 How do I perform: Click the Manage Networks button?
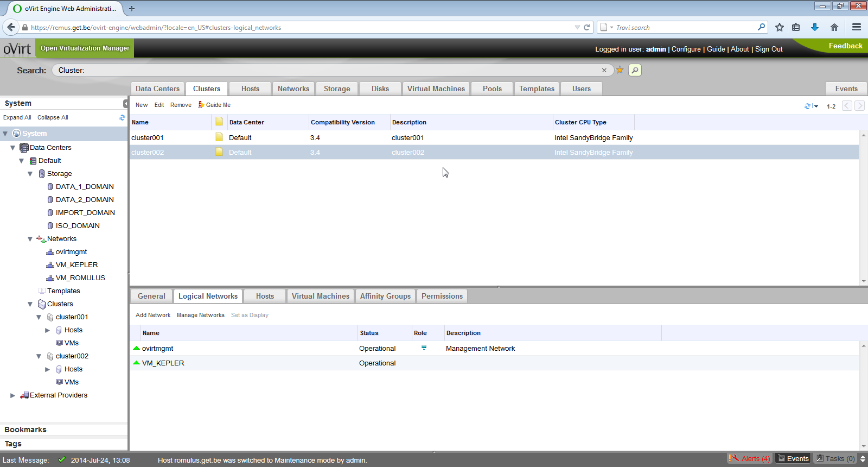[200, 315]
